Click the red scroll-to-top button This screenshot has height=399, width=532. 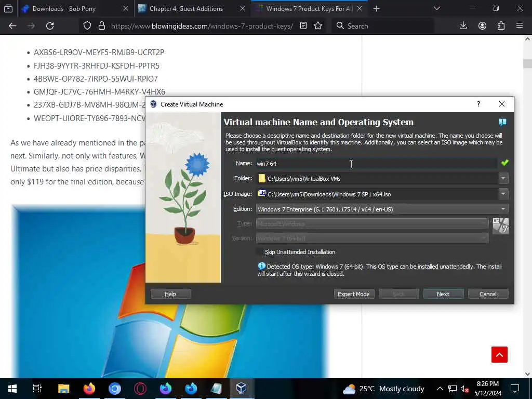(499, 354)
